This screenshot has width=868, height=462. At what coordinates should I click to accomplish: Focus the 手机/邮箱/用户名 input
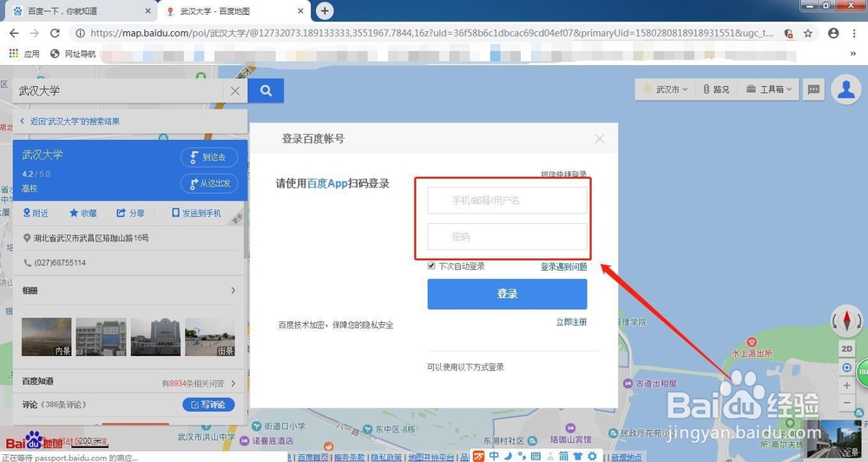[x=507, y=200]
